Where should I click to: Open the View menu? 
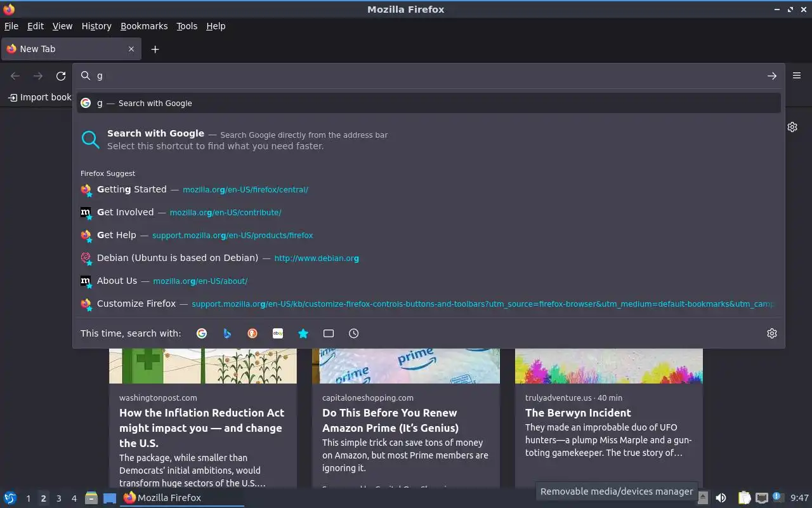pyautogui.click(x=62, y=26)
